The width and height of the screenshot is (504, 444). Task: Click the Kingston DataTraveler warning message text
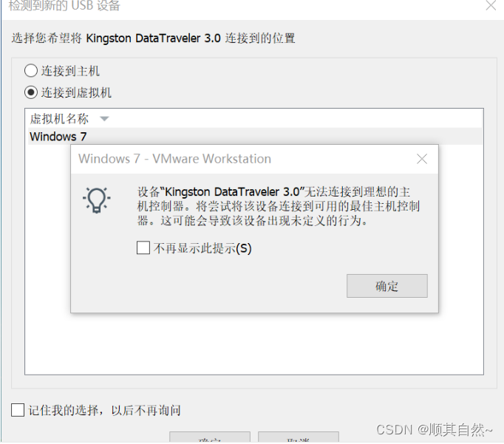tap(279, 206)
